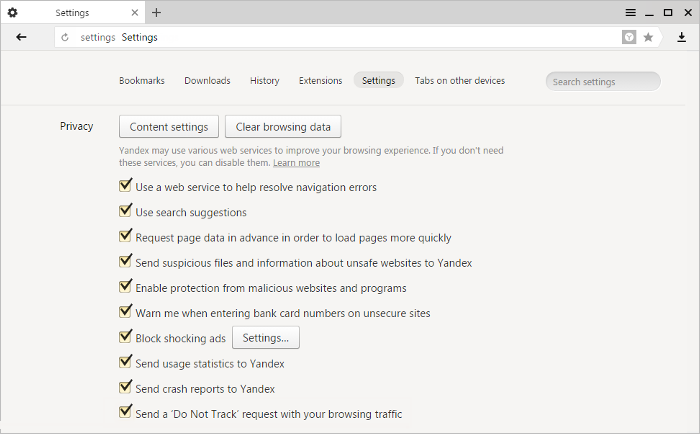The width and height of the screenshot is (700, 434).
Task: Toggle Block shocking ads checkbox
Action: pos(125,336)
